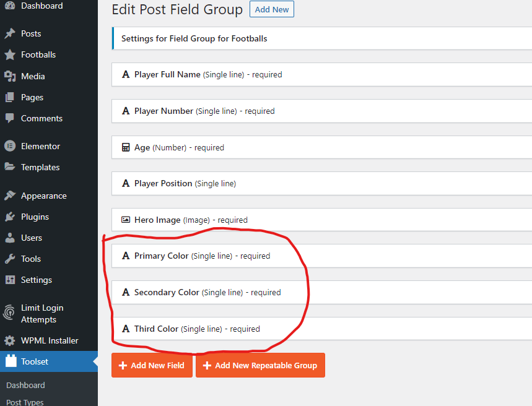Click the Plugins plug icon
The image size is (532, 406).
(x=10, y=217)
